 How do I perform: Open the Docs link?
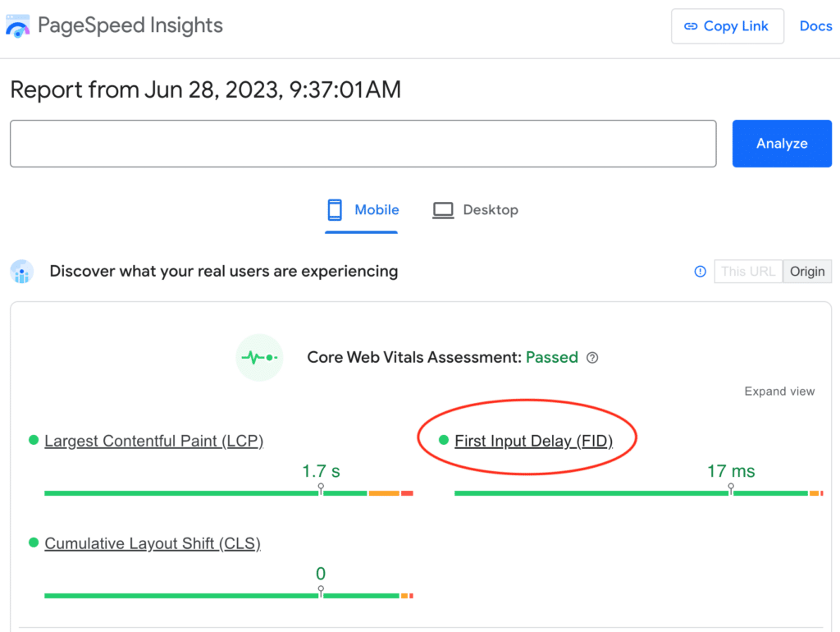coord(816,26)
